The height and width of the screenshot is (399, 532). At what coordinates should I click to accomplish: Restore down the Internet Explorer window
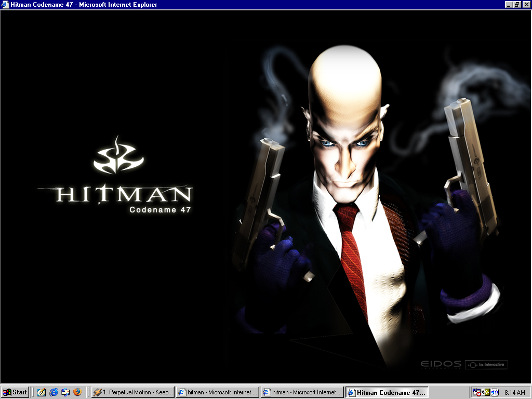[517, 5]
